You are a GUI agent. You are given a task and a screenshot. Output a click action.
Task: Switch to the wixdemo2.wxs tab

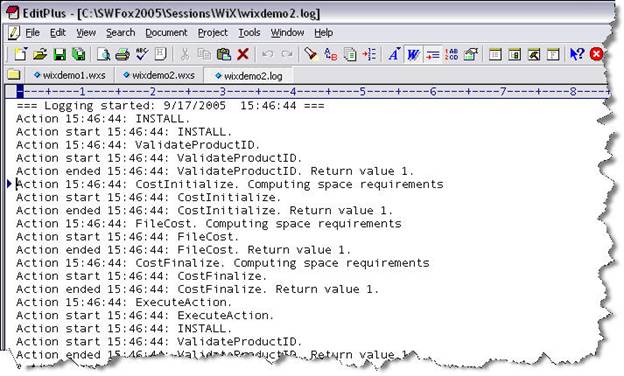tap(159, 75)
